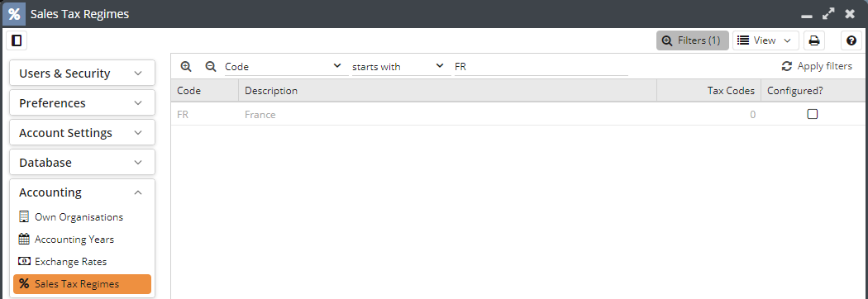The width and height of the screenshot is (868, 299).
Task: Open the help question mark icon
Action: tap(851, 40)
